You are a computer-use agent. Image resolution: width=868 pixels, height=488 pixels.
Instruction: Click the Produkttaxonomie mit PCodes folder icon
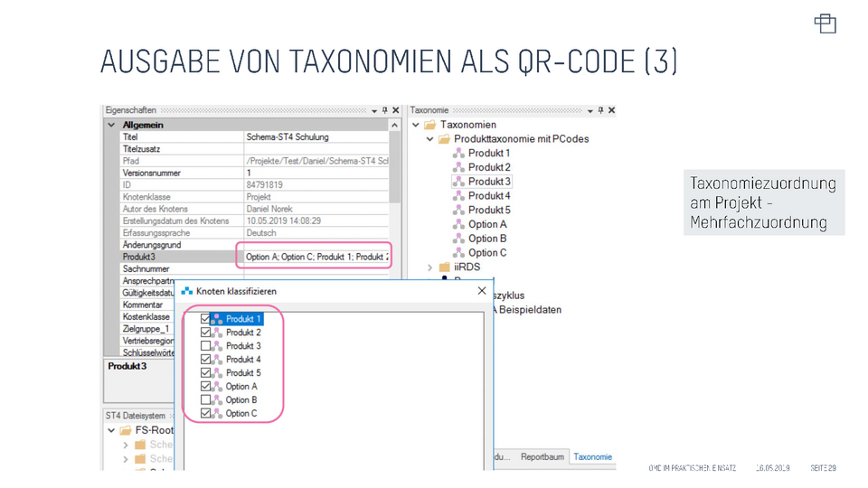click(x=444, y=139)
